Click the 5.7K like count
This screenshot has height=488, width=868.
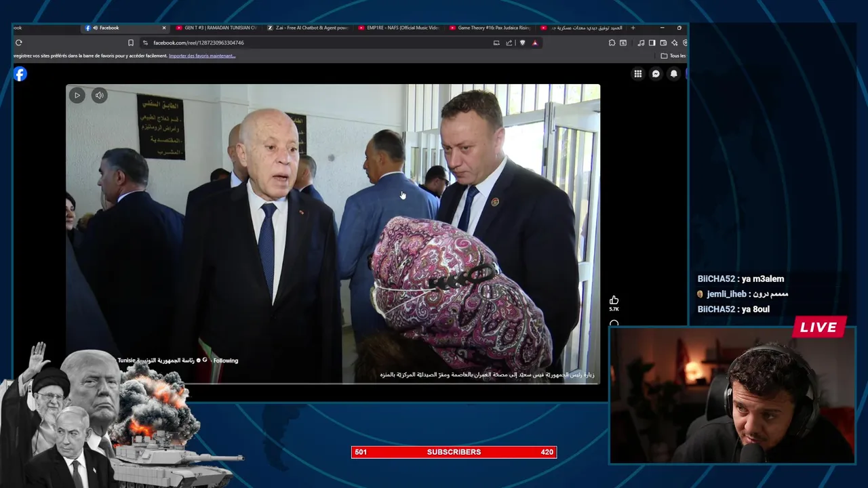[614, 309]
